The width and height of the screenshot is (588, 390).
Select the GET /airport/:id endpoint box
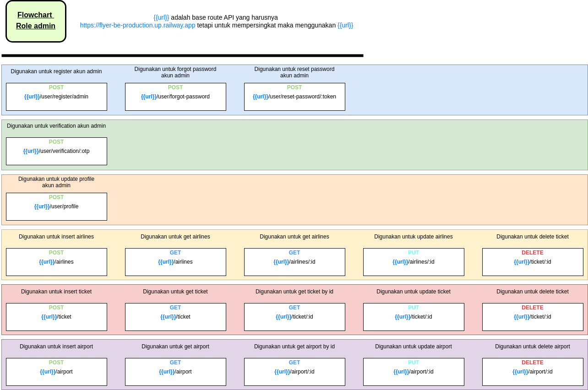point(294,372)
